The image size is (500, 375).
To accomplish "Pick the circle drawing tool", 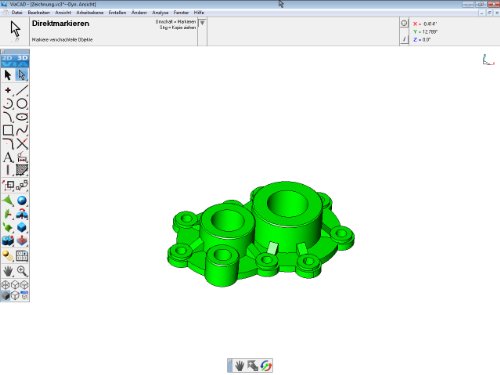I will (22, 104).
